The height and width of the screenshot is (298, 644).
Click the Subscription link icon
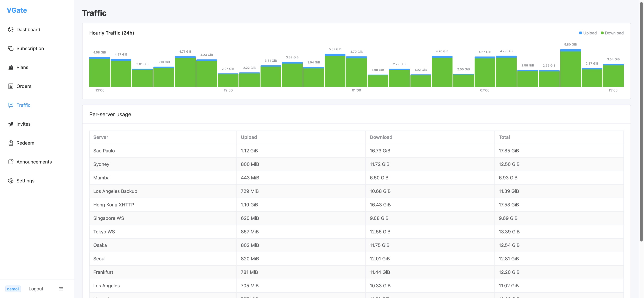(x=11, y=48)
